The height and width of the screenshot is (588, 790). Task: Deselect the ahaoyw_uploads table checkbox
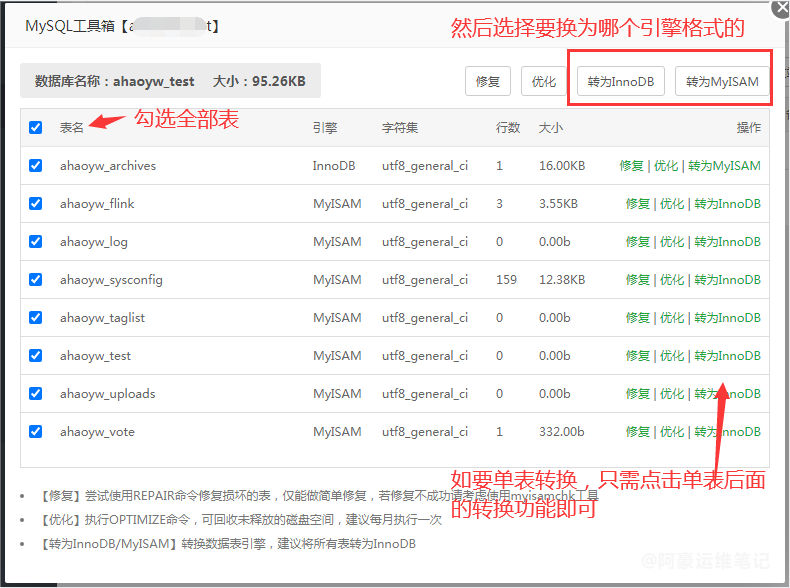(36, 394)
